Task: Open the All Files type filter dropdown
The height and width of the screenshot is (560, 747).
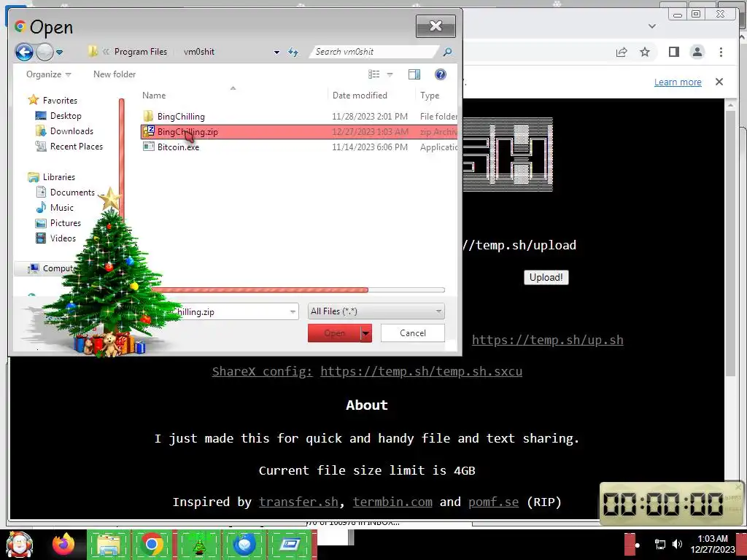Action: point(376,311)
